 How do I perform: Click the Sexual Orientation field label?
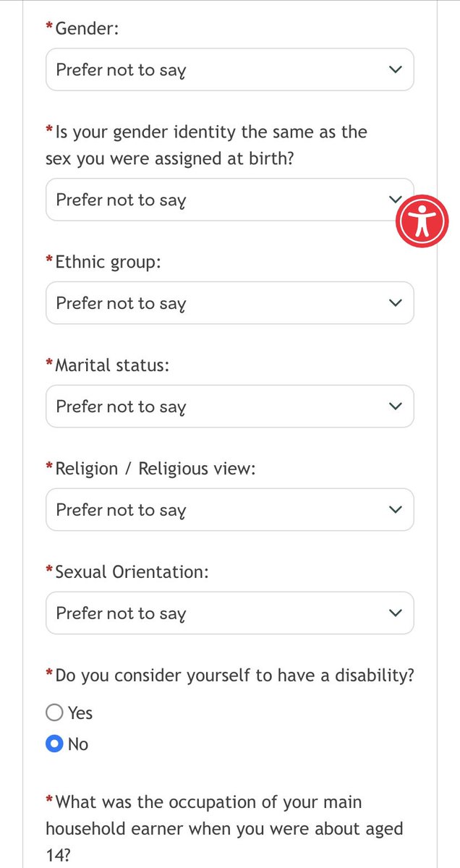[x=132, y=572]
